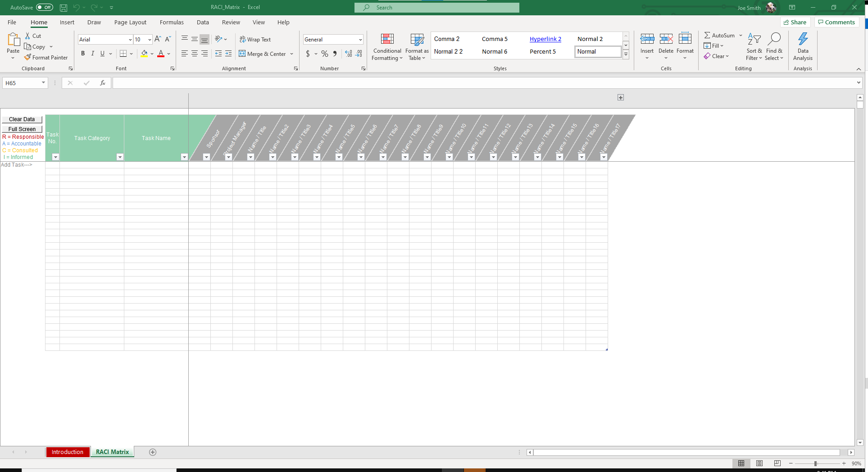
Task: Open Format as Table gallery
Action: pos(417,47)
